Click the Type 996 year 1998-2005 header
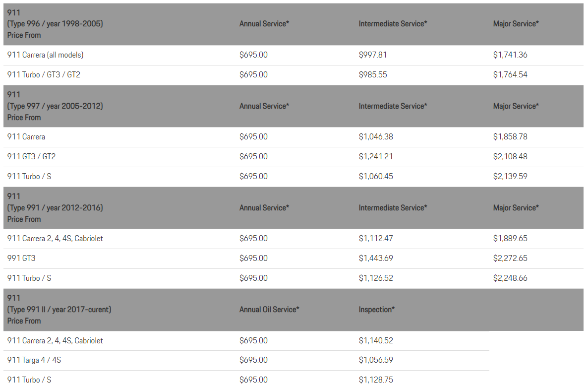Viewport: 588px width, 387px height. coord(55,23)
